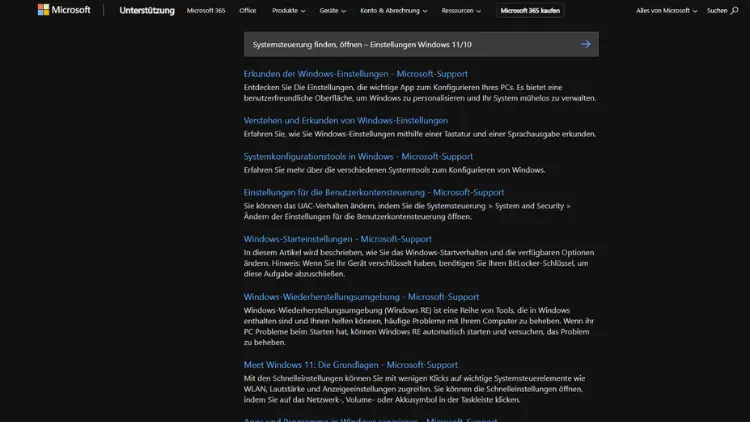The width and height of the screenshot is (750, 422).
Task: Open the Microsoft 365 nav item
Action: pyautogui.click(x=206, y=11)
